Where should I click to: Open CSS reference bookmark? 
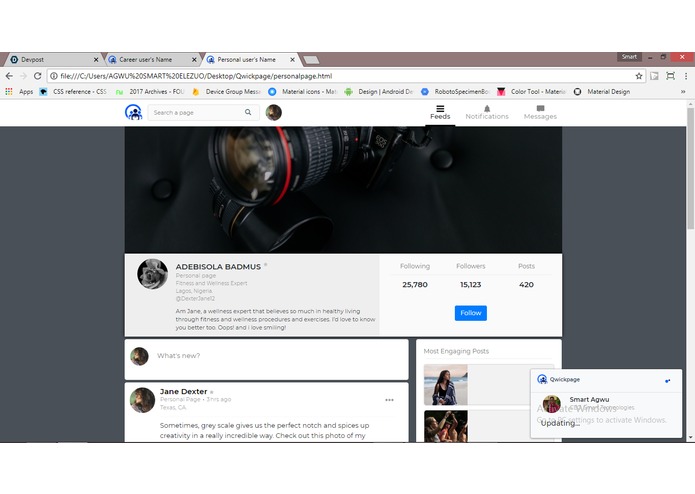73,92
